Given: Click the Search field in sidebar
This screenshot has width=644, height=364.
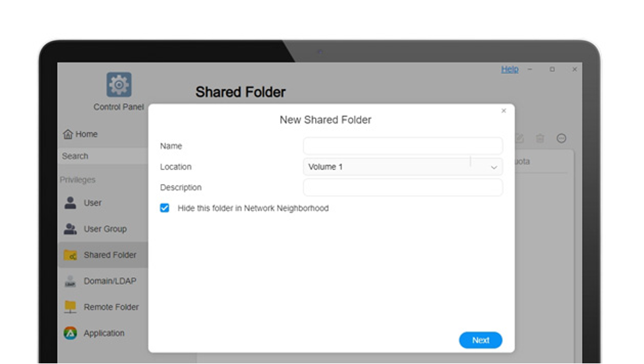Looking at the screenshot, I should (103, 156).
